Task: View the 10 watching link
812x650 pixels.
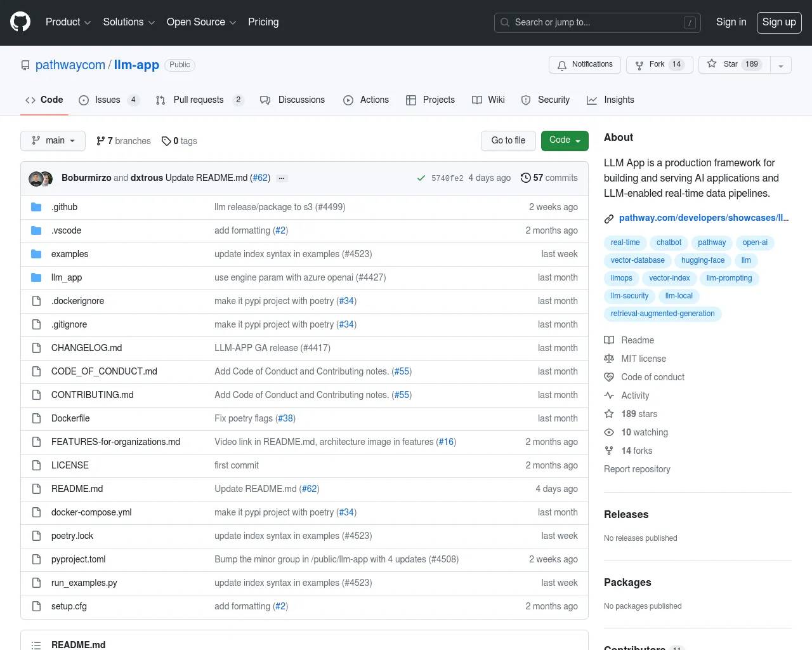Action: (636, 432)
